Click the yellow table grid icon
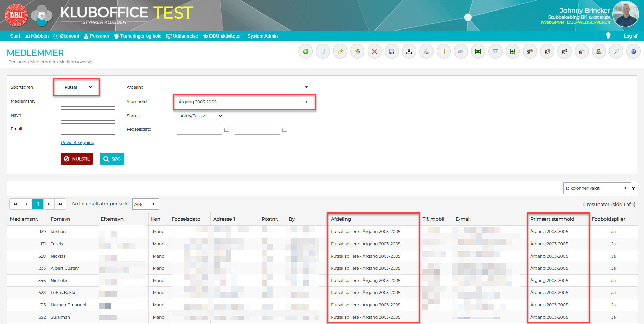 444,52
